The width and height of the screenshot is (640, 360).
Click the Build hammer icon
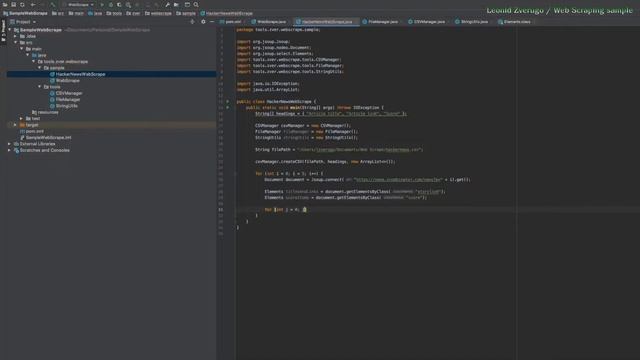52,5
